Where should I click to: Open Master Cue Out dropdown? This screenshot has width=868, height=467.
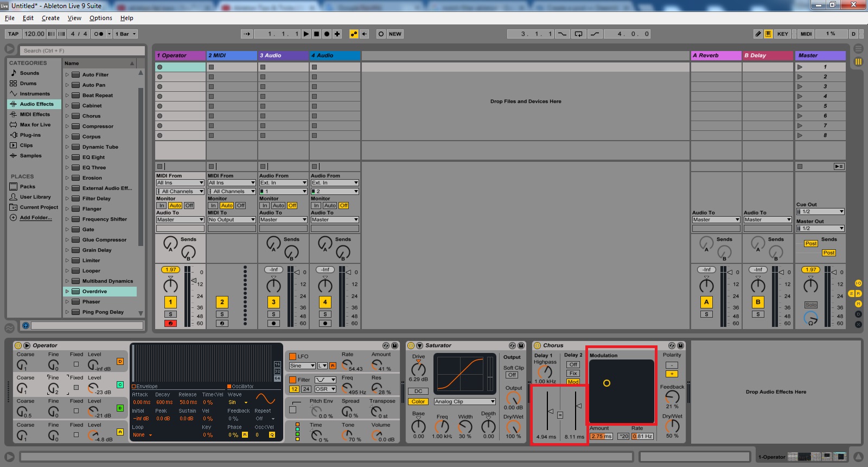(x=820, y=211)
